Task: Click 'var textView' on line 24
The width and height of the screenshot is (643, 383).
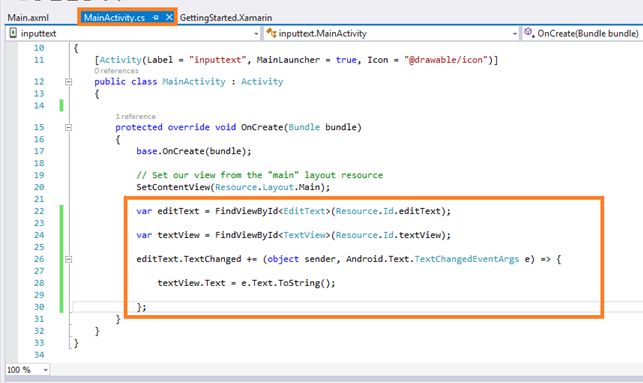Action: click(x=167, y=235)
